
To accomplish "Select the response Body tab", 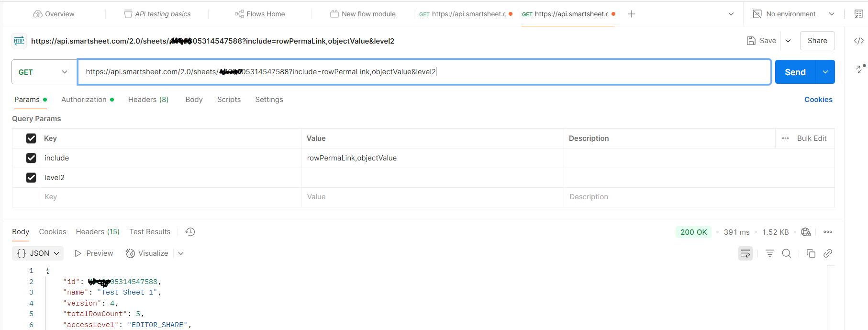I will point(21,232).
